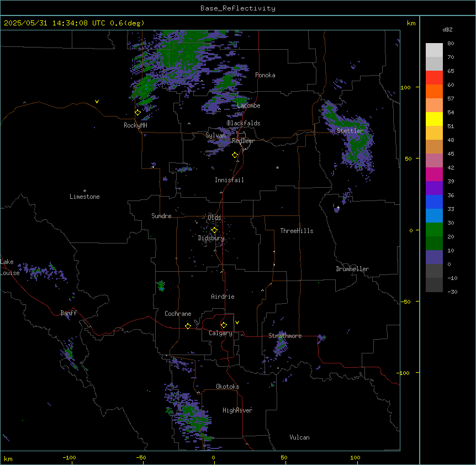The width and height of the screenshot is (476, 465).
Task: Click the Calgary city label
Action: pos(220,333)
